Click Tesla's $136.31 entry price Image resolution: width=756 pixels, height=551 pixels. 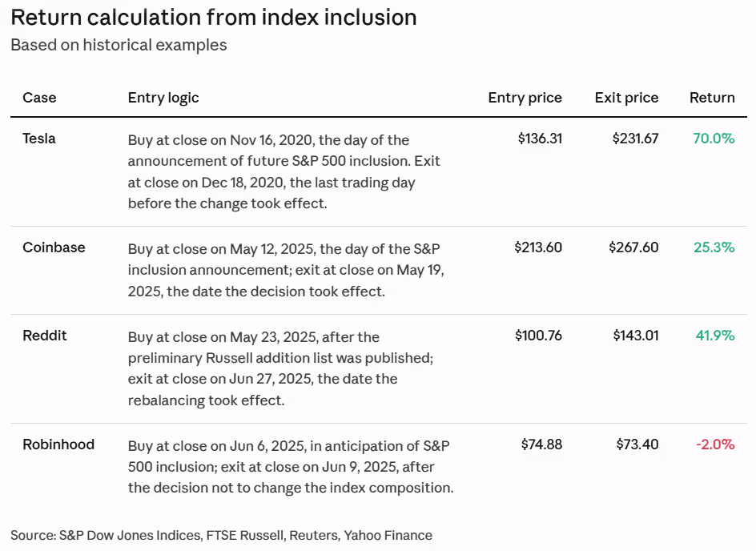tap(540, 139)
